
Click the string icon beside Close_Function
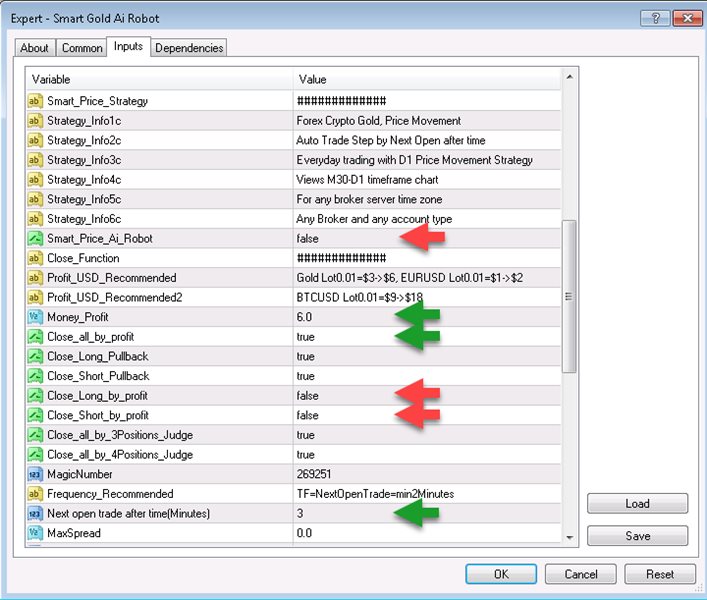[x=35, y=258]
